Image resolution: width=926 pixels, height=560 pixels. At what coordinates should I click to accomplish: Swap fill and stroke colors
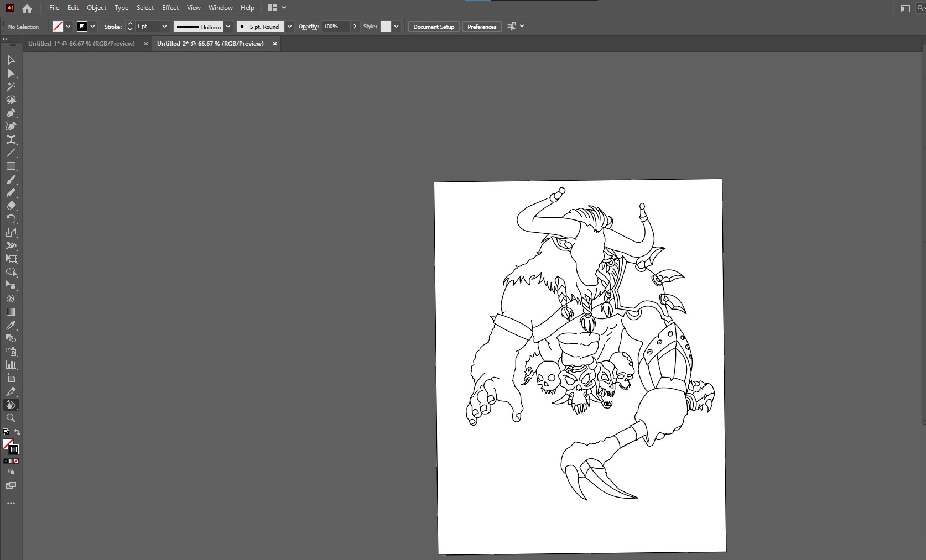pyautogui.click(x=17, y=432)
